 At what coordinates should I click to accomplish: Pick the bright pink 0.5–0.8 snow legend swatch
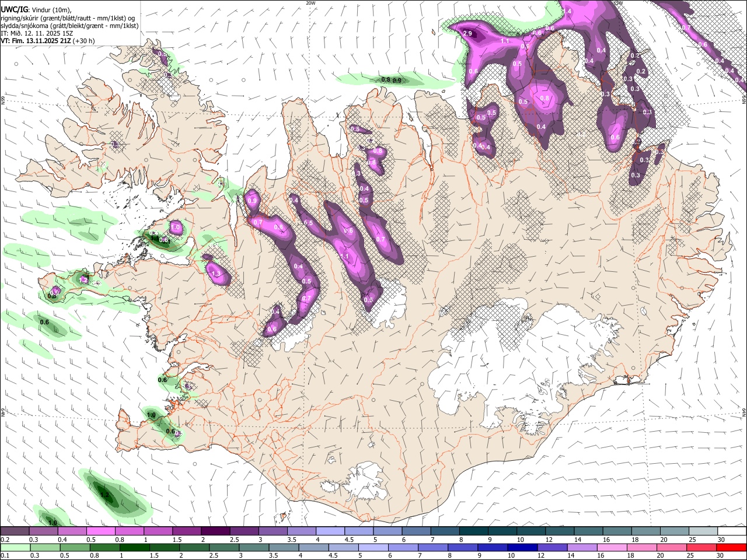pyautogui.click(x=100, y=531)
